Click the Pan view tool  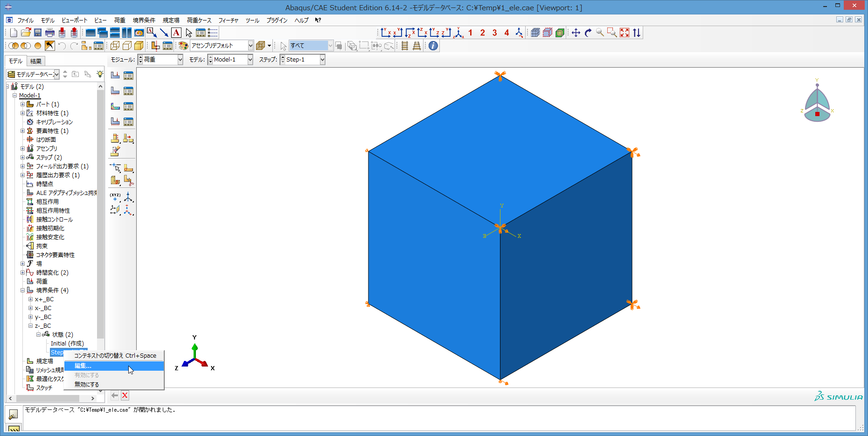pyautogui.click(x=576, y=33)
